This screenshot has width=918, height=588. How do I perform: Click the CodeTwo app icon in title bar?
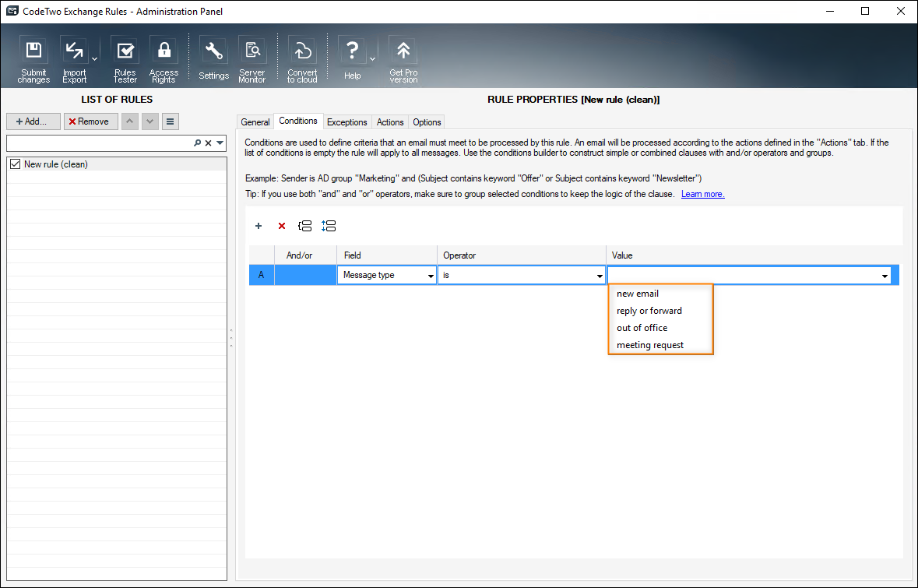pyautogui.click(x=12, y=11)
